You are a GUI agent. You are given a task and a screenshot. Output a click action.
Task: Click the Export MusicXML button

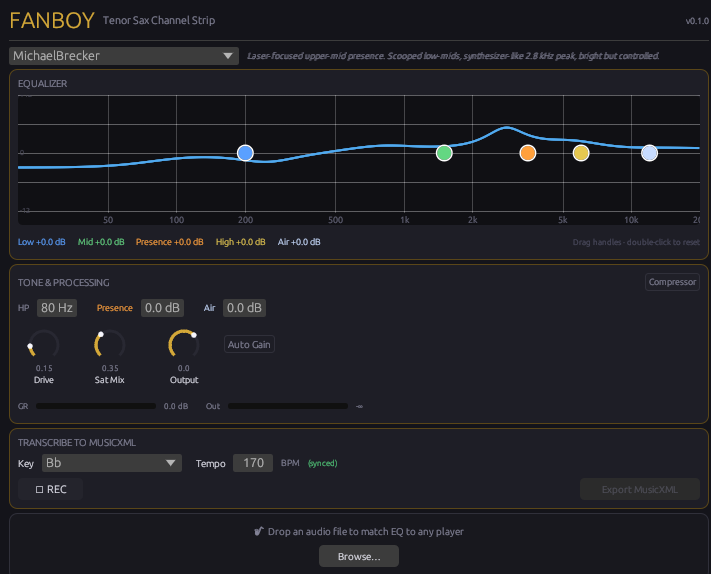[x=639, y=489]
